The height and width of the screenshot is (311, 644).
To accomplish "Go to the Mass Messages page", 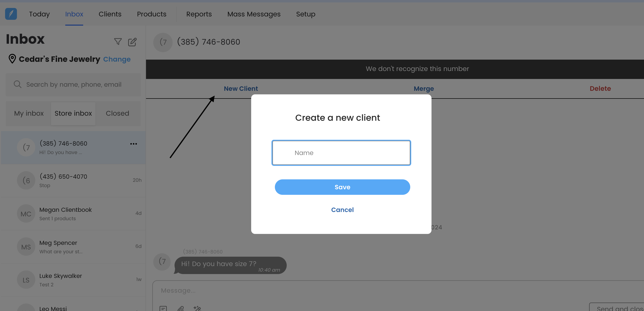I will pos(254,14).
